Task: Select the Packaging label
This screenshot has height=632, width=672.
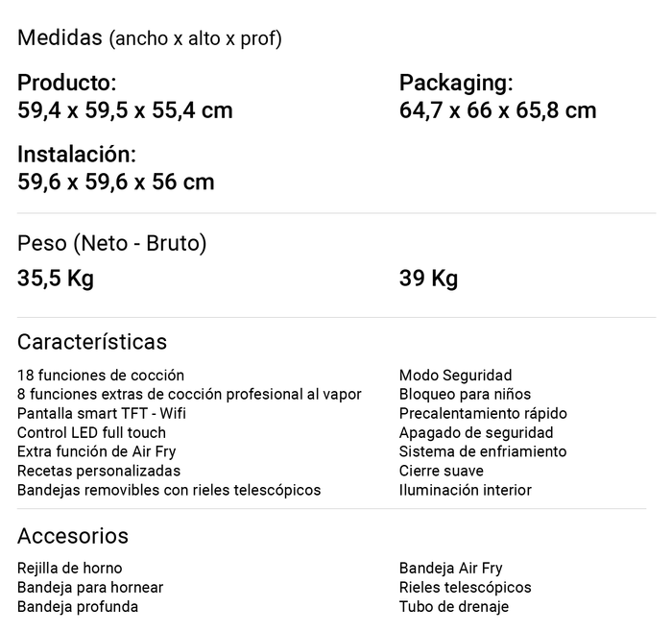Action: (456, 84)
